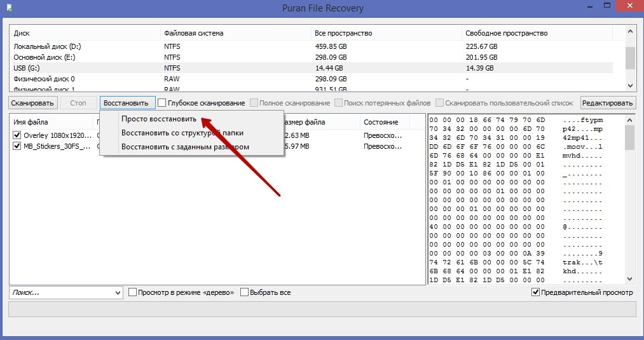Open the Восстановить dropdown button
This screenshot has width=644, height=340.
127,103
